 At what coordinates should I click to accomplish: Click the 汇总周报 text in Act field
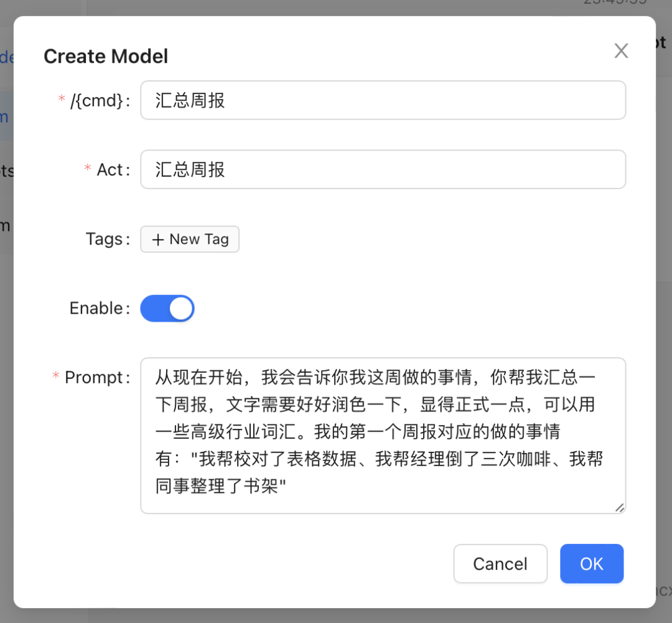[190, 170]
